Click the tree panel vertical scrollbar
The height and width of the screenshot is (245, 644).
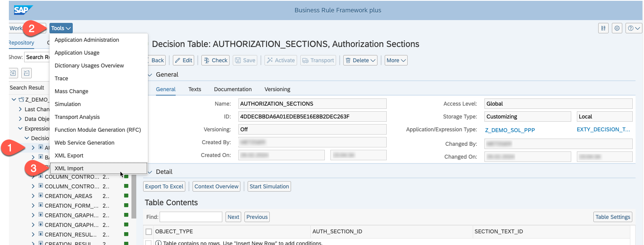134,197
